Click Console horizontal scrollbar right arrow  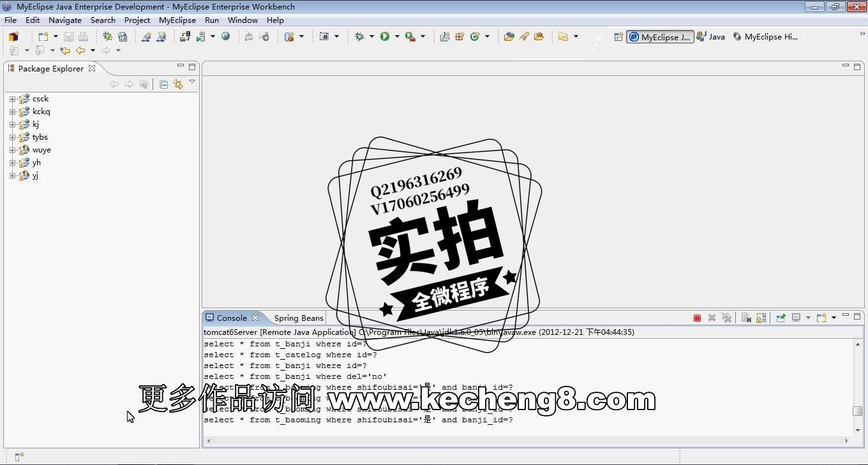pos(847,440)
